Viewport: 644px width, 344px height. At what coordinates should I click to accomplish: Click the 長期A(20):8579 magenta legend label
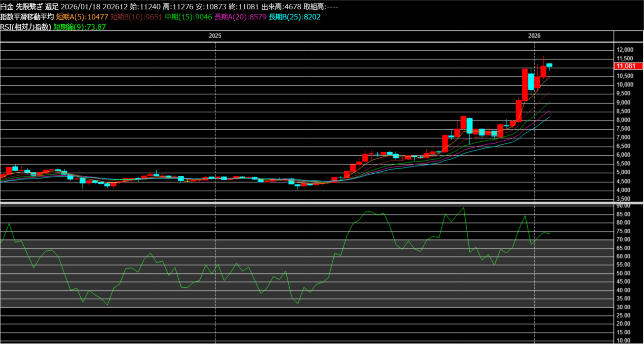[x=240, y=17]
